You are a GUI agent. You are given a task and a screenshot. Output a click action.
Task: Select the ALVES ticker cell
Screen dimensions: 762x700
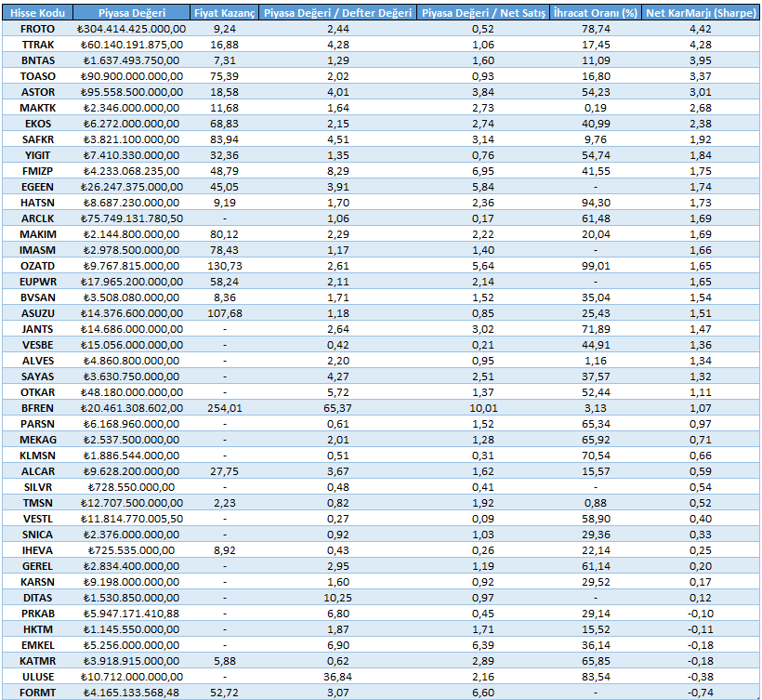coord(37,361)
